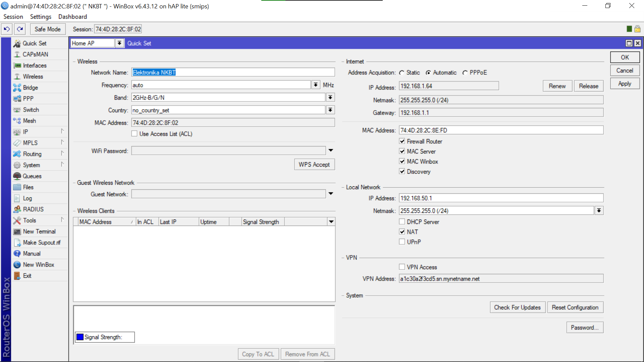644x362 pixels.
Task: Open the CAPsMAN sidebar icon
Action: click(x=17, y=54)
